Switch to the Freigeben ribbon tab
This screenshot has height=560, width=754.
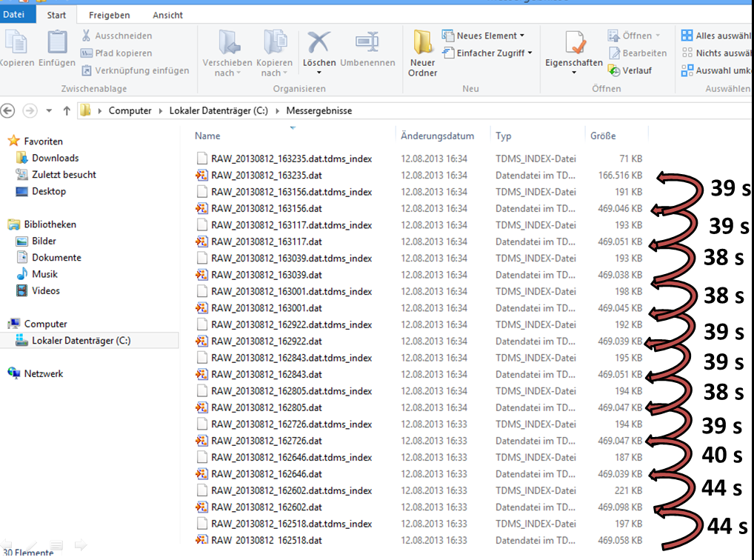pos(109,15)
